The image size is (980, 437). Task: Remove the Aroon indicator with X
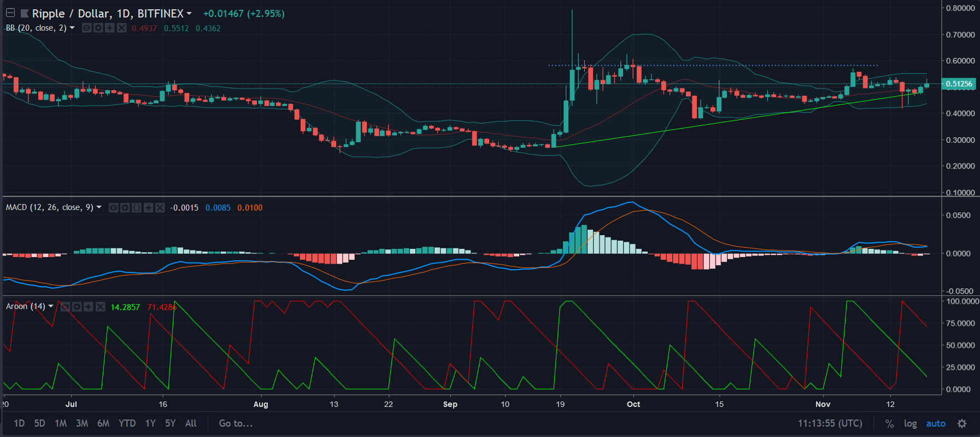[x=100, y=307]
